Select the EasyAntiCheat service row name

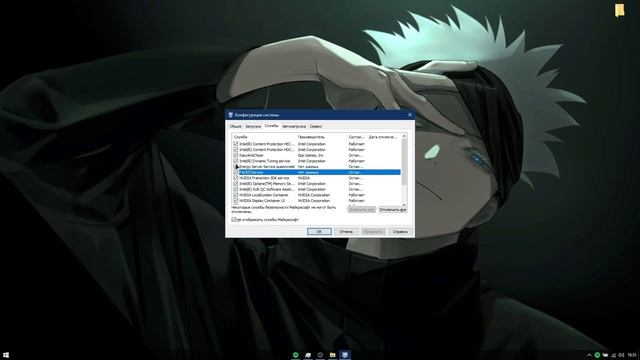pyautogui.click(x=251, y=156)
